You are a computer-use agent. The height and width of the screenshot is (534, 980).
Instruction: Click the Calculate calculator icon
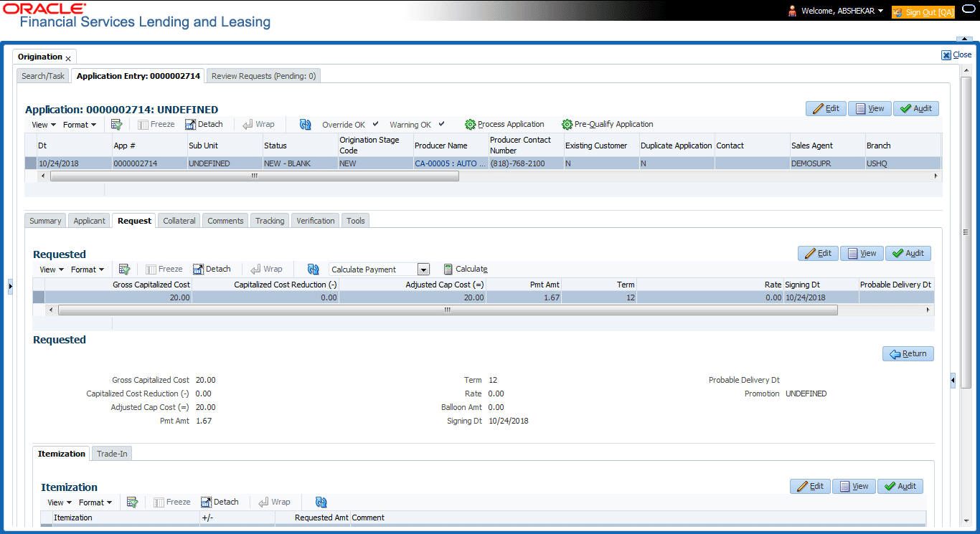pos(448,270)
